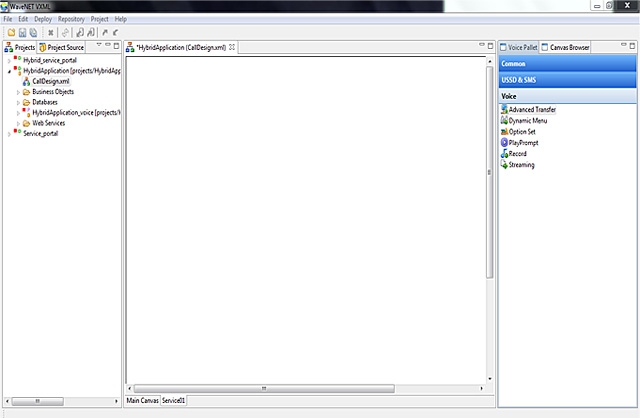The image size is (640, 418).
Task: Collapse the HybridApplication project node
Action: pyautogui.click(x=9, y=71)
